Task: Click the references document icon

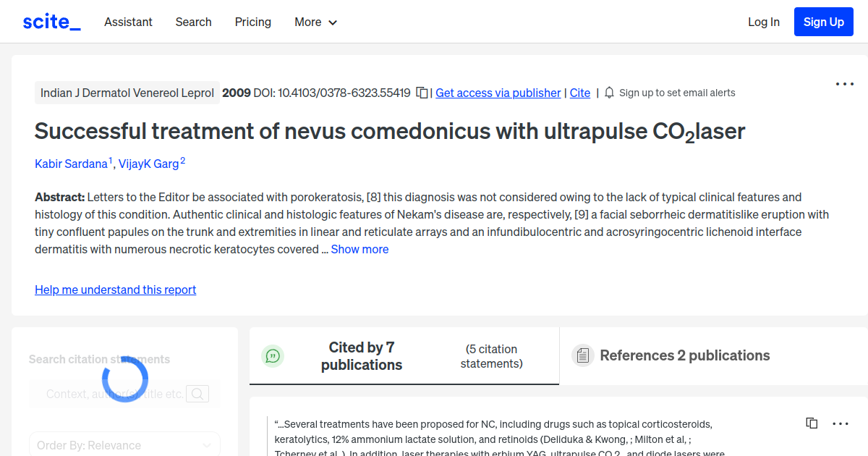Action: pos(582,355)
